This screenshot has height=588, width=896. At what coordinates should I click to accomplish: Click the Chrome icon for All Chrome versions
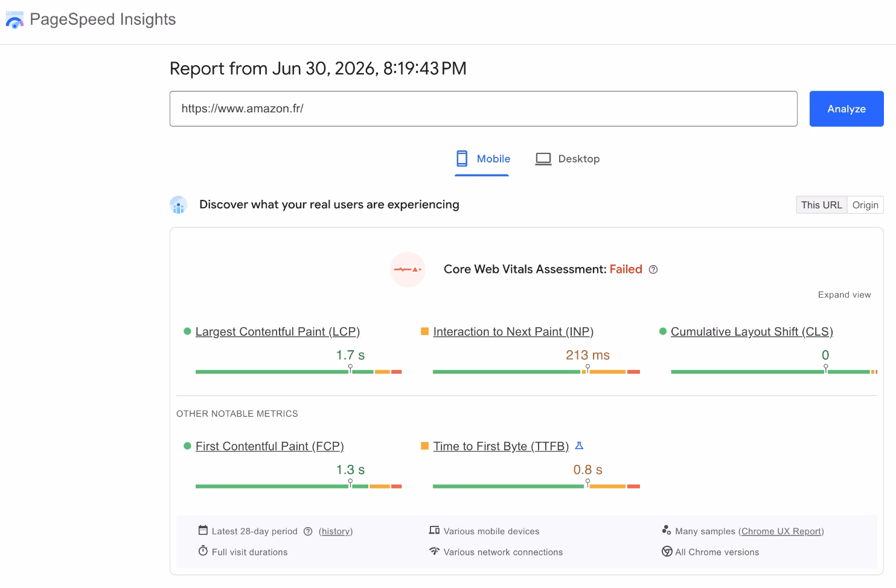click(x=667, y=551)
